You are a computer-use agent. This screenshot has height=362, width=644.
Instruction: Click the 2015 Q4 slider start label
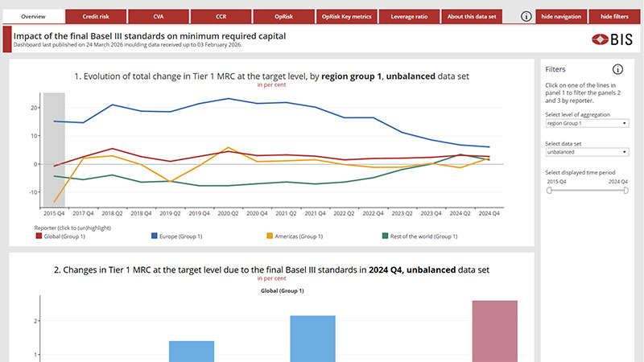(556, 182)
